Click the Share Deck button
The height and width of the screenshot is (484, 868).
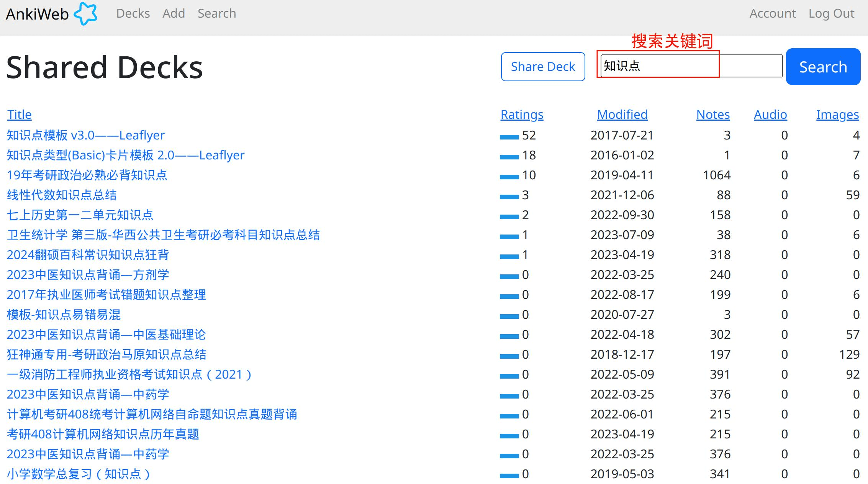point(543,67)
